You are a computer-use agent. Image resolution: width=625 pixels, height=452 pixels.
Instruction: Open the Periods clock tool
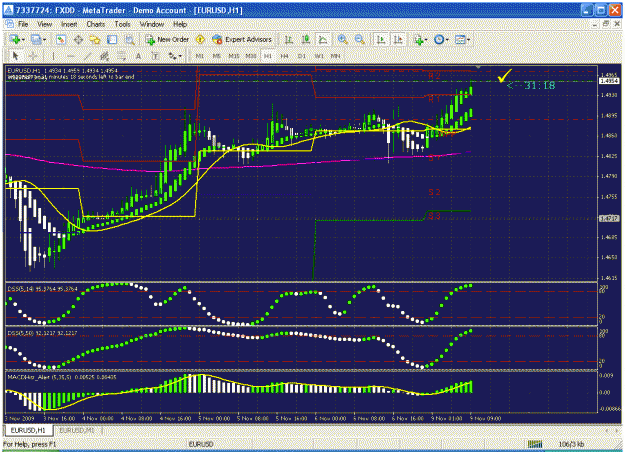pyautogui.click(x=439, y=39)
